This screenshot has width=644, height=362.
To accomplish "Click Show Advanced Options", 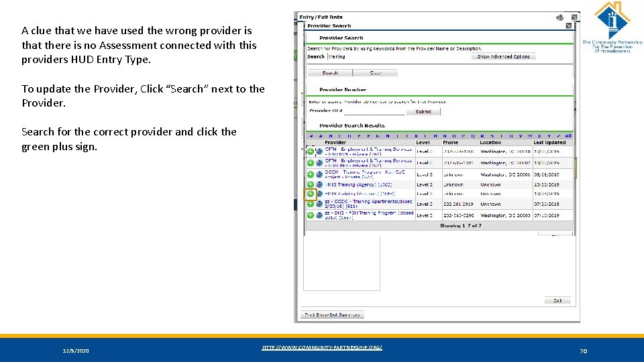I will click(x=504, y=56).
